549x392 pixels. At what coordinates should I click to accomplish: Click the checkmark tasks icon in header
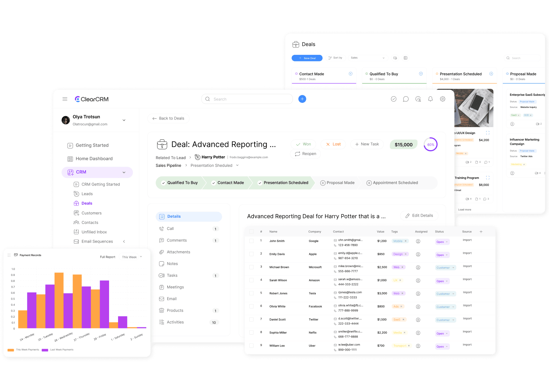[394, 99]
